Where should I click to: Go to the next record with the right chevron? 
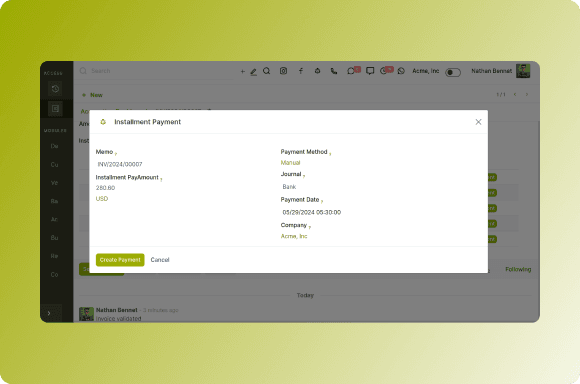pyautogui.click(x=527, y=95)
